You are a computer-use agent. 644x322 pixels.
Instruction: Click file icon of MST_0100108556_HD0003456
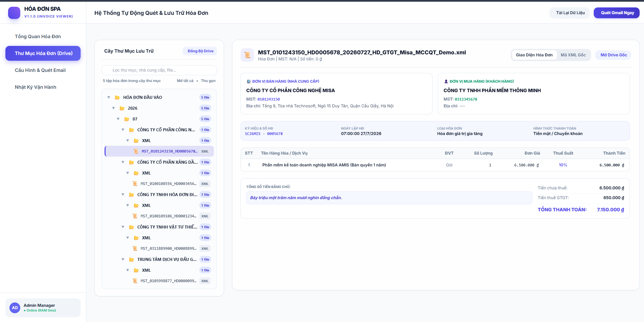[135, 184]
